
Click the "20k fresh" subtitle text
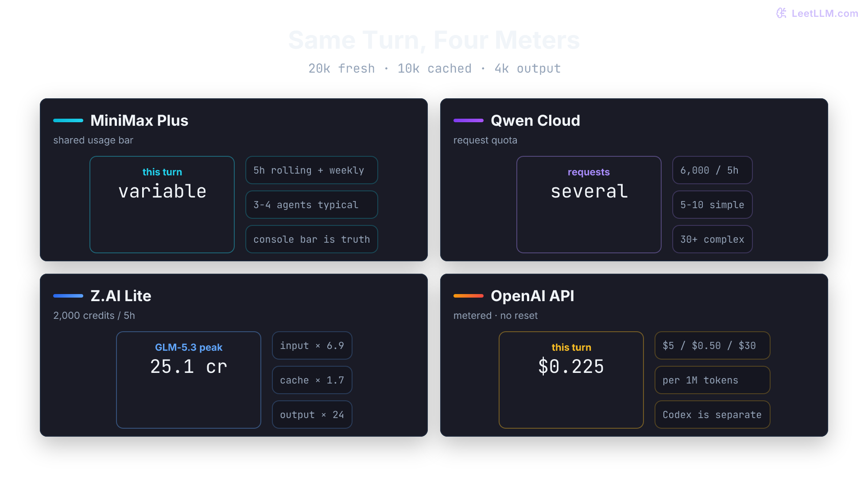(341, 69)
